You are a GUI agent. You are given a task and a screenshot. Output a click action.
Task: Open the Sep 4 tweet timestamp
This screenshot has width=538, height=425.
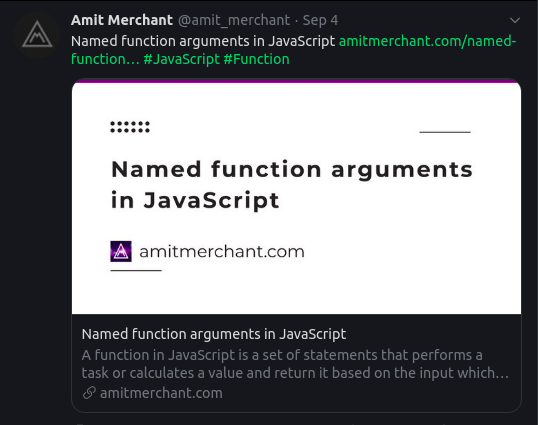click(x=320, y=21)
